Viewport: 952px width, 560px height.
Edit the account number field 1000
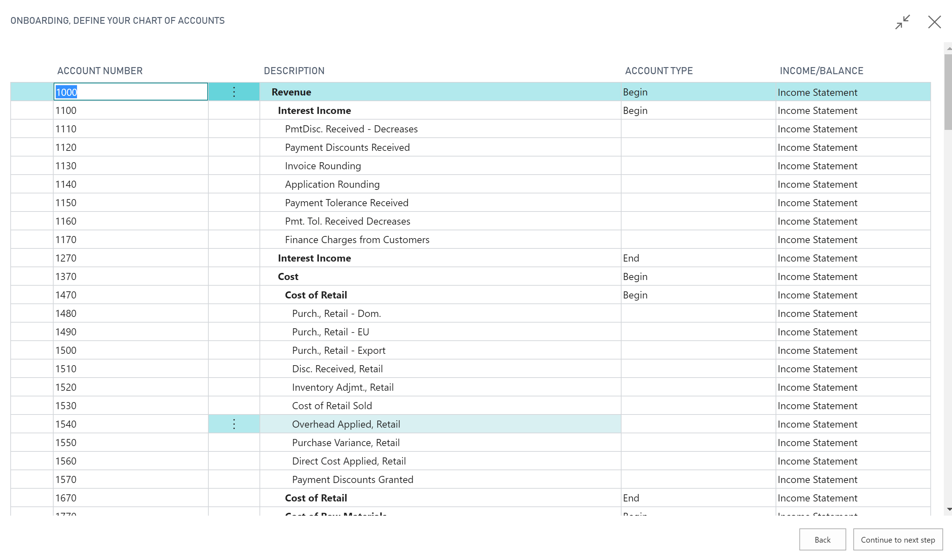coord(131,92)
